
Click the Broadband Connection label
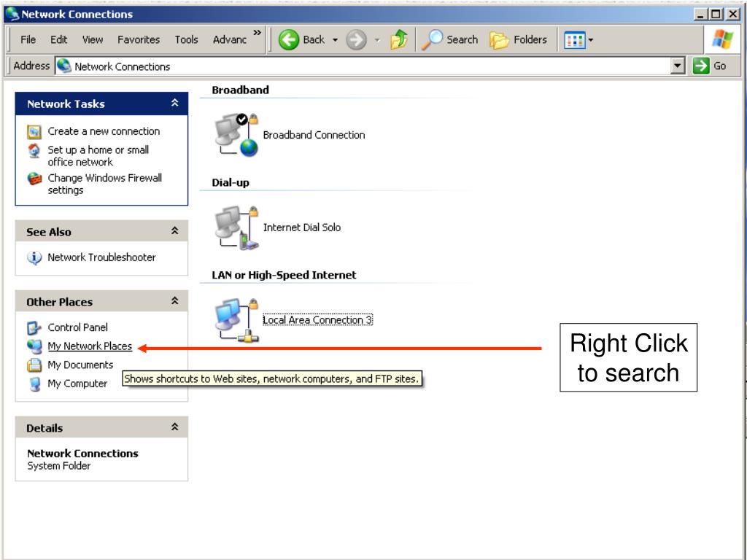314,135
